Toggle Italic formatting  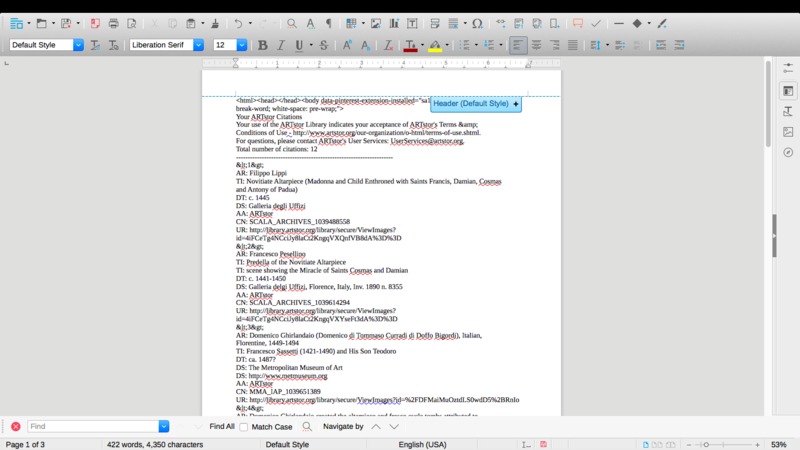pos(281,45)
